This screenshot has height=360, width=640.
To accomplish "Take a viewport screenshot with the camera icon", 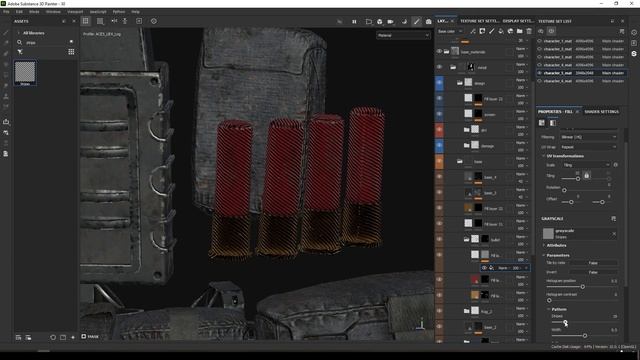I will click(429, 22).
